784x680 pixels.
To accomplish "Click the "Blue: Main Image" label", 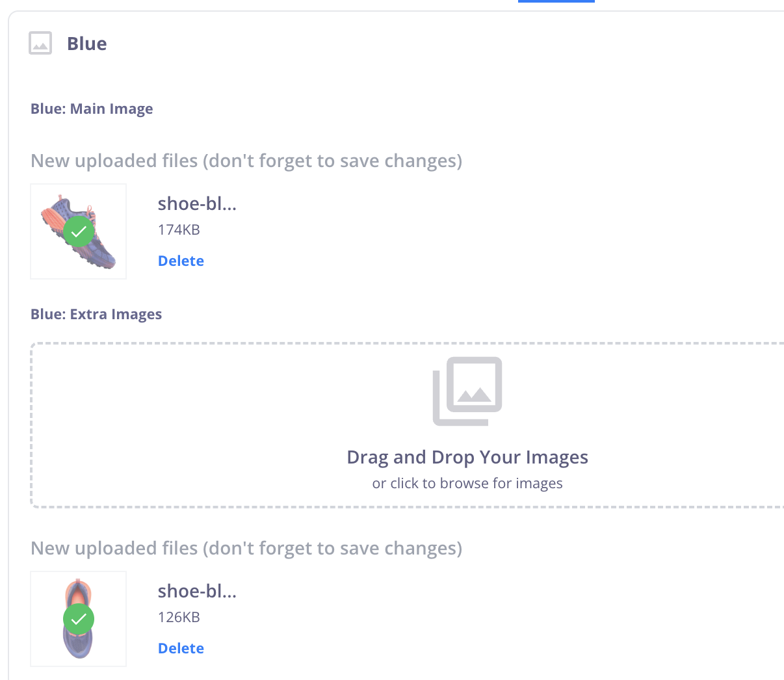I will (x=92, y=109).
